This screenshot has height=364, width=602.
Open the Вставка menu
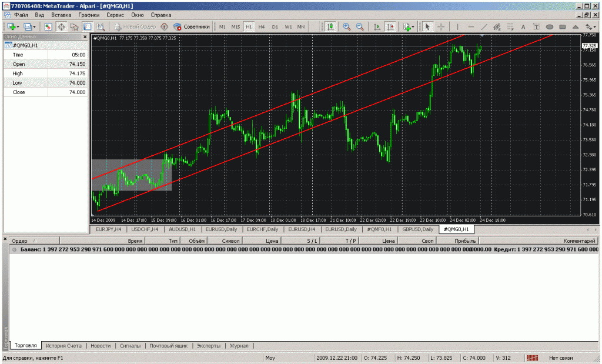pyautogui.click(x=61, y=15)
